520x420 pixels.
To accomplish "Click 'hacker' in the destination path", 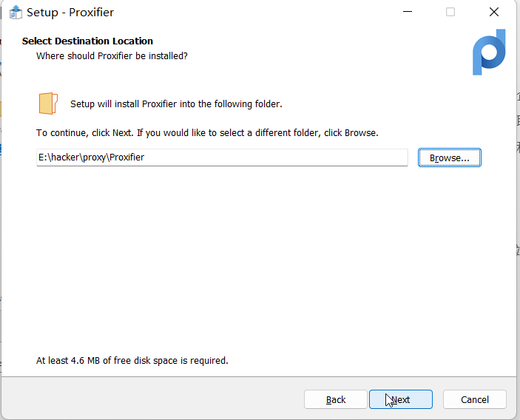I will pos(64,157).
